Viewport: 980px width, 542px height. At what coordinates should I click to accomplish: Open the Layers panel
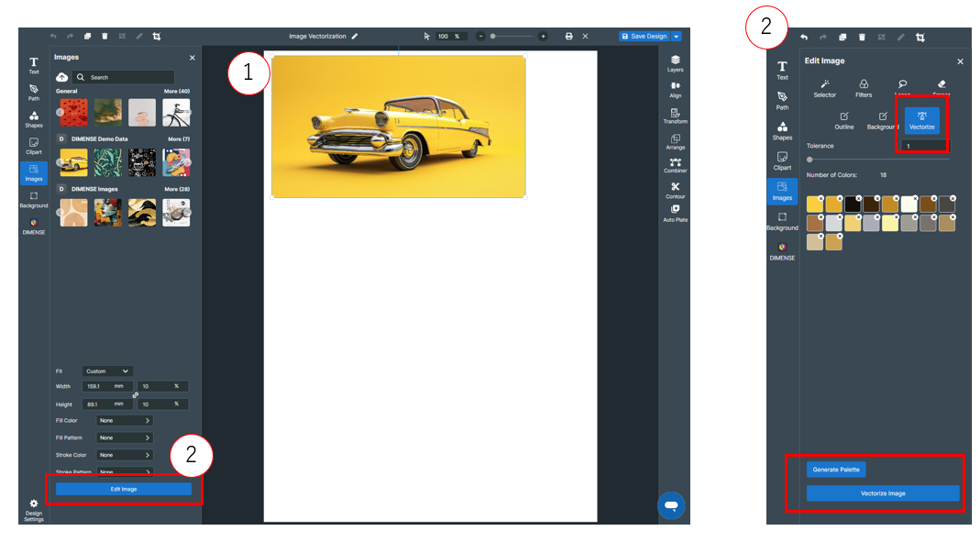point(675,62)
